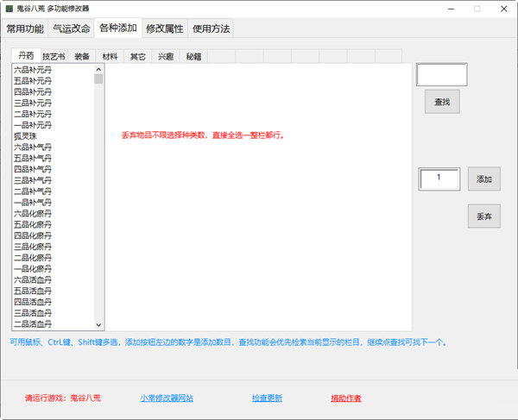Viewport: 518px width, 420px height.
Task: Open the 小幸修改器网站 link
Action: pos(167,398)
